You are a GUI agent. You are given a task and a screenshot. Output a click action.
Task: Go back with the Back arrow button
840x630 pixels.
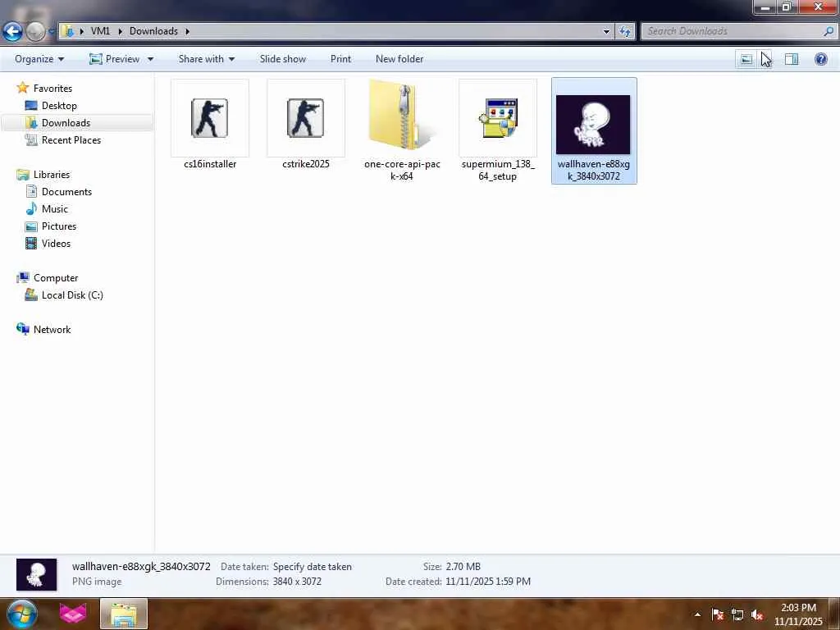(x=13, y=31)
